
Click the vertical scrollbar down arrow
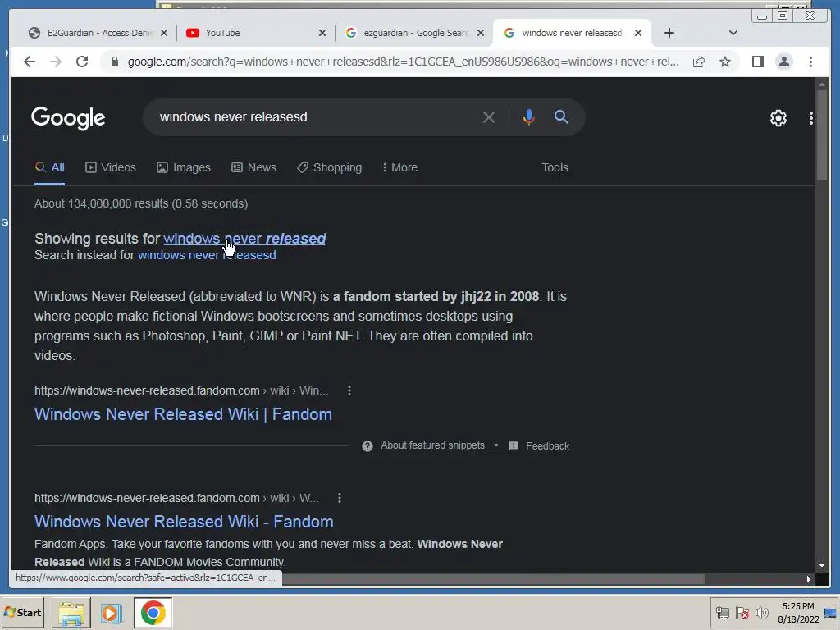pos(822,564)
